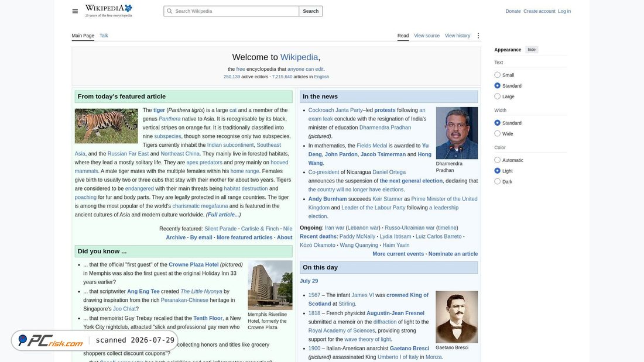This screenshot has height=362, width=644.
Task: Open the Full article link
Action: (x=224, y=215)
